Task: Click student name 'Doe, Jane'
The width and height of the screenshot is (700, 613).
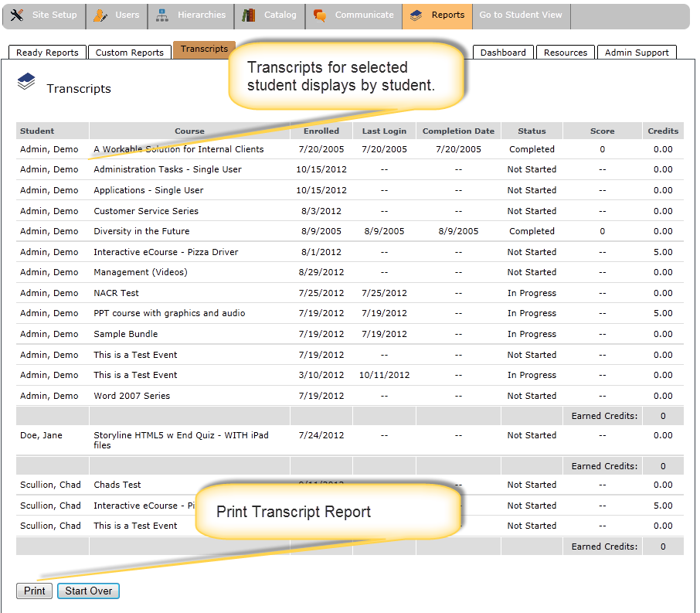Action: click(x=41, y=435)
